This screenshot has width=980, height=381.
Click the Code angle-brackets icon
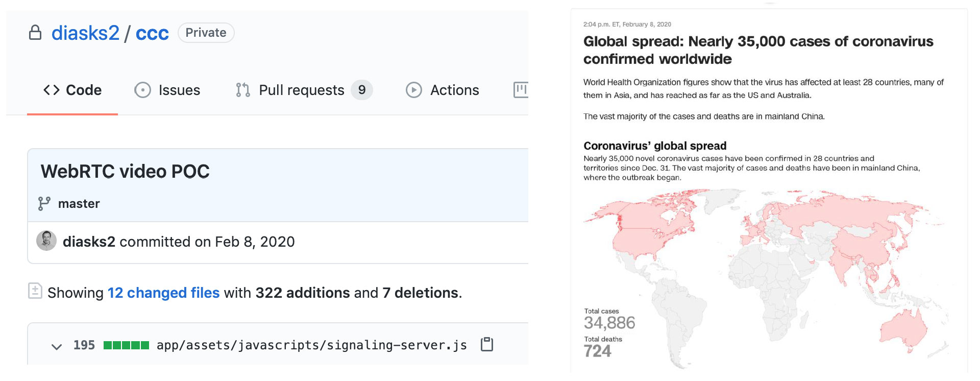52,90
